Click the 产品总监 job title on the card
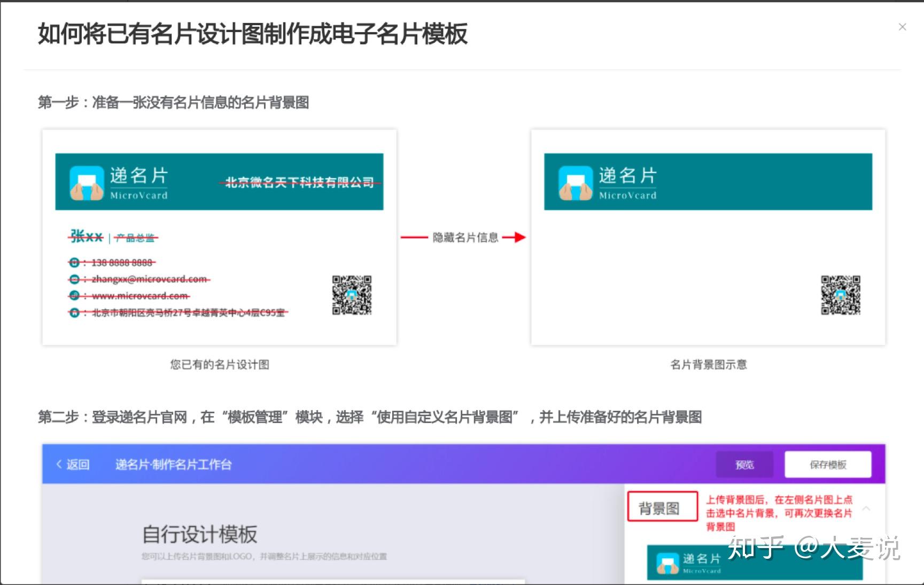 135,238
